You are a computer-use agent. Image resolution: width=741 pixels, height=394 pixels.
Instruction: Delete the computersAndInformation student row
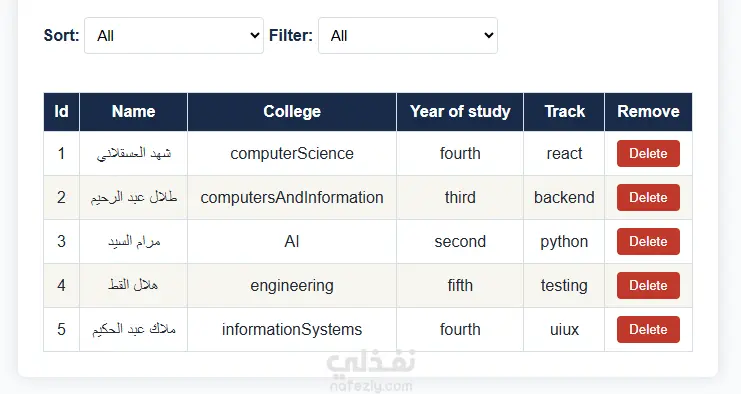tap(648, 197)
